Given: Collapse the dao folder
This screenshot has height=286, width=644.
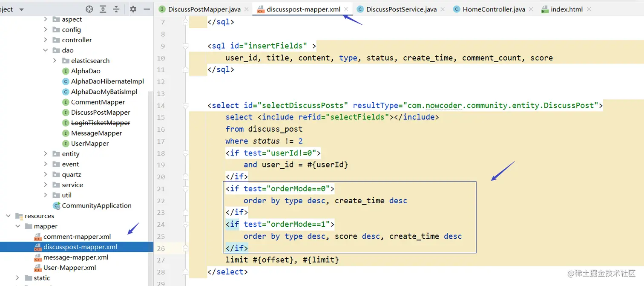Looking at the screenshot, I should coord(46,50).
